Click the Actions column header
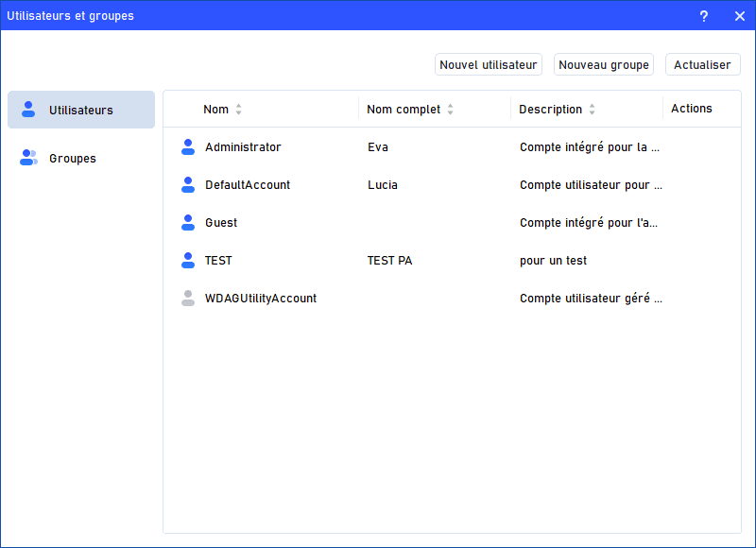The height and width of the screenshot is (548, 756). click(x=692, y=109)
